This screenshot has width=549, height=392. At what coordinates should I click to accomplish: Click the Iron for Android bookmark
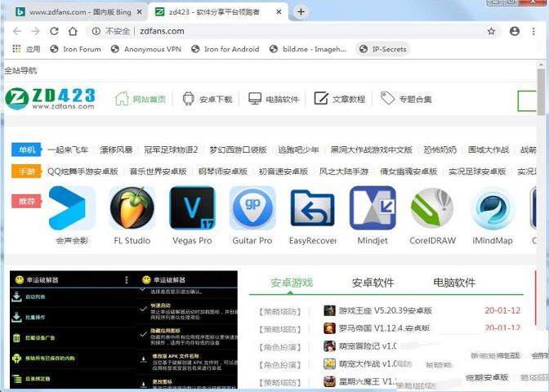[225, 49]
